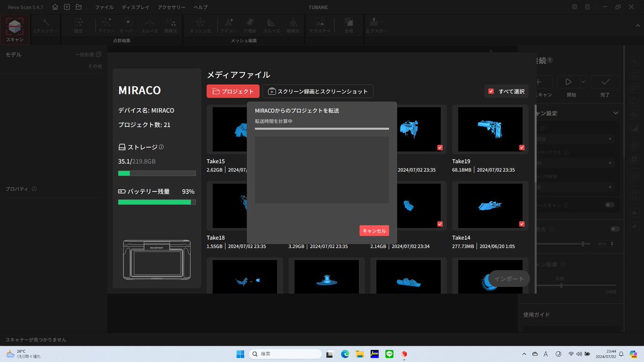Viewport: 644px width, 362px height.
Task: Open the ヘルプ menu
Action: pyautogui.click(x=200, y=8)
